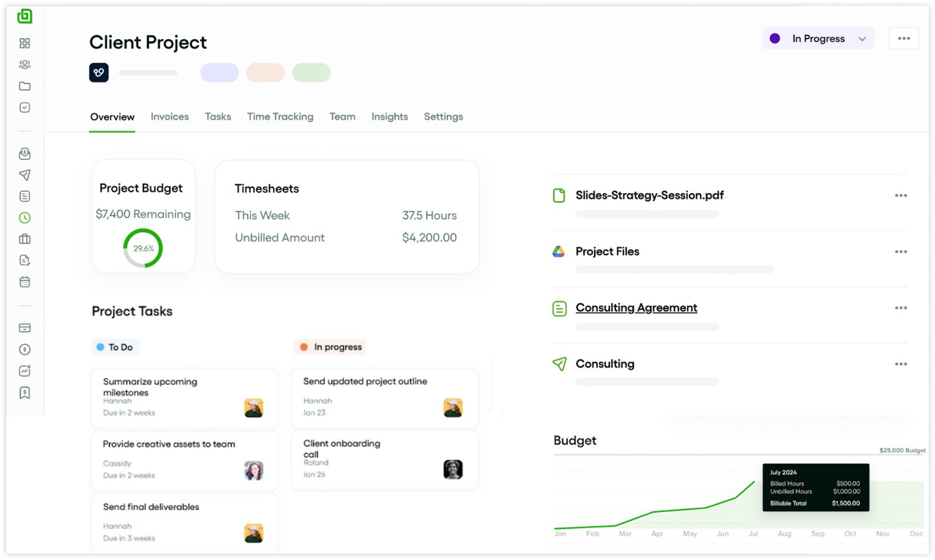This screenshot has width=935, height=560.
Task: Switch to the Time Tracking tab
Action: [x=280, y=117]
